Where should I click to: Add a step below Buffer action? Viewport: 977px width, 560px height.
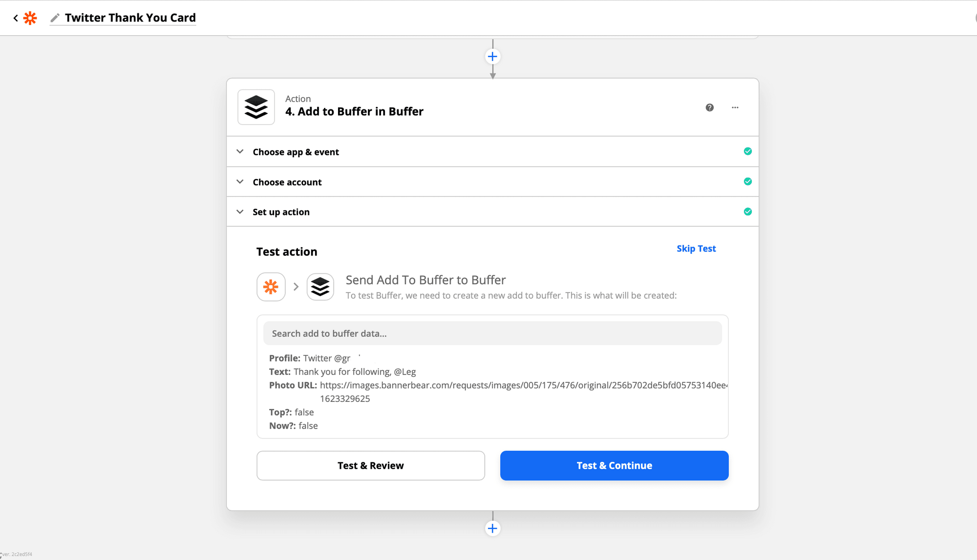point(492,528)
